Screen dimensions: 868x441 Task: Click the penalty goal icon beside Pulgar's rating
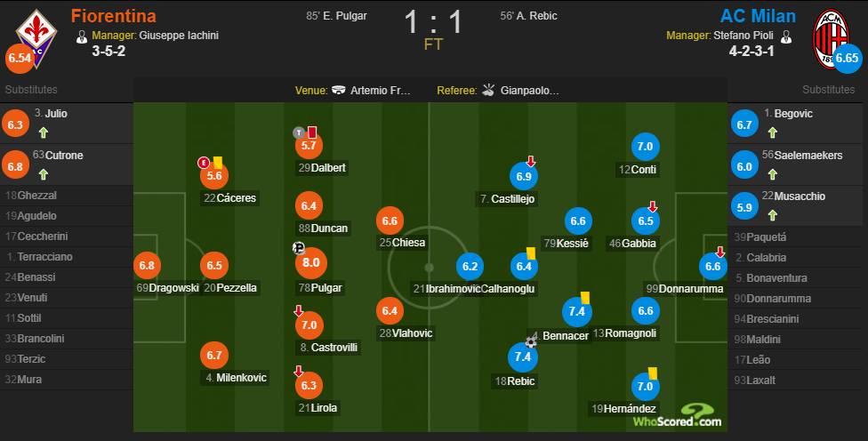298,249
